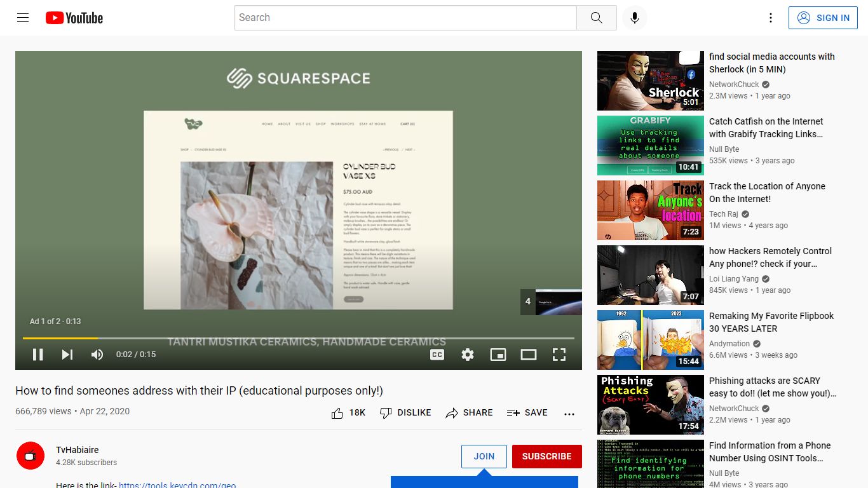Dislike the video
The width and height of the screenshot is (868, 488).
(x=405, y=413)
